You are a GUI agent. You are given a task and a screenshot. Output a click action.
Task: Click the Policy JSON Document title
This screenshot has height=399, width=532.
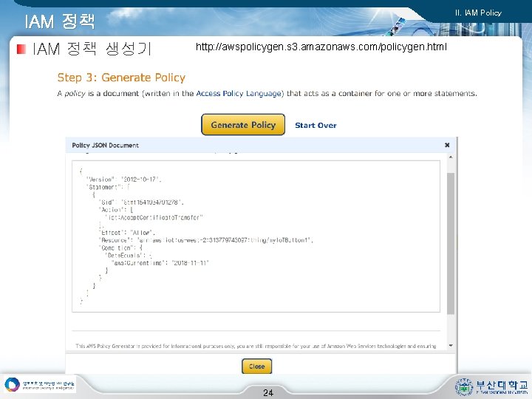105,146
